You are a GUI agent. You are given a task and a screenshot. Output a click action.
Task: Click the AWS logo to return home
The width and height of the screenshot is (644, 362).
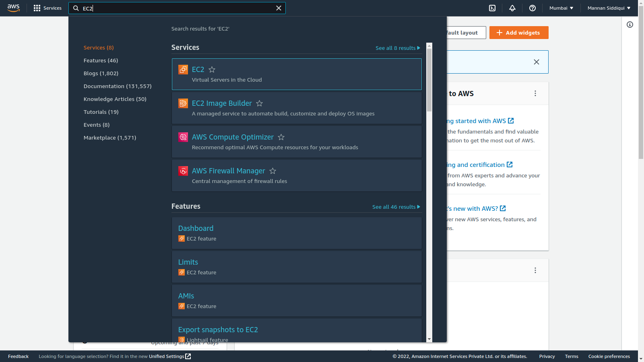(x=13, y=8)
